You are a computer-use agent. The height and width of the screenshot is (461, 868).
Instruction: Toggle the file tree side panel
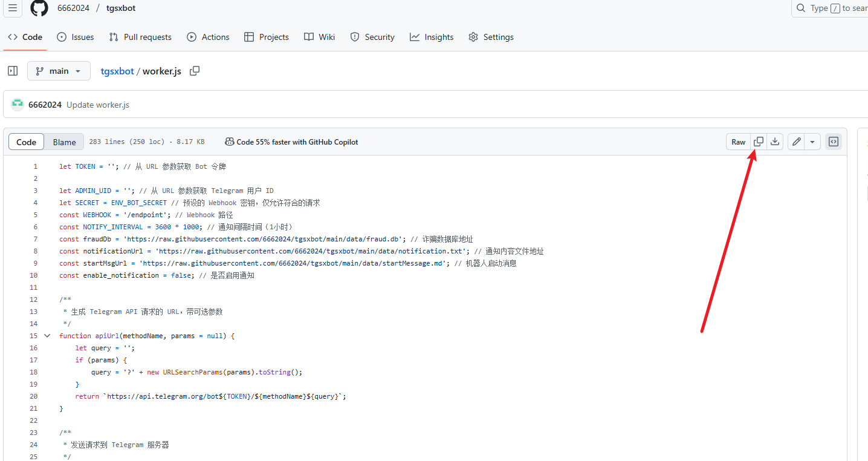click(13, 71)
